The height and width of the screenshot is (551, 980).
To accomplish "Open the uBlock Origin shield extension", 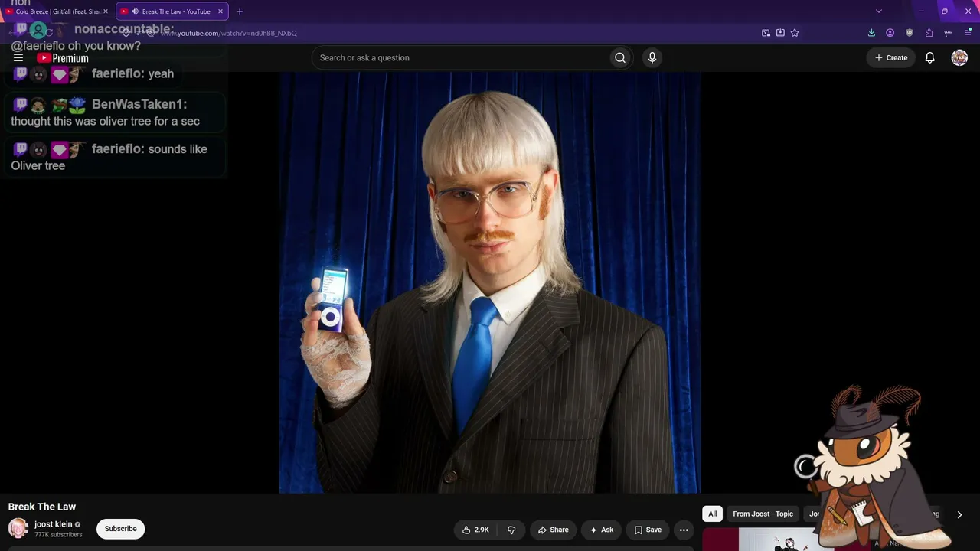I will tap(910, 33).
